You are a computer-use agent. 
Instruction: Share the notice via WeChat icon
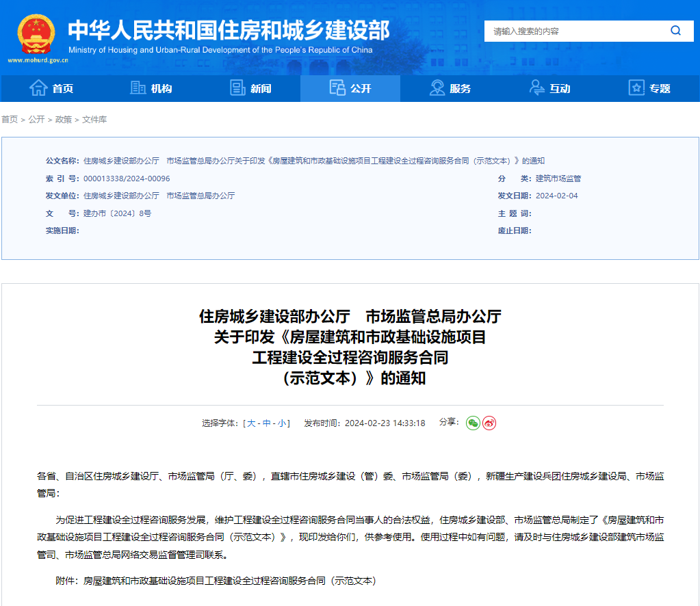coord(472,423)
